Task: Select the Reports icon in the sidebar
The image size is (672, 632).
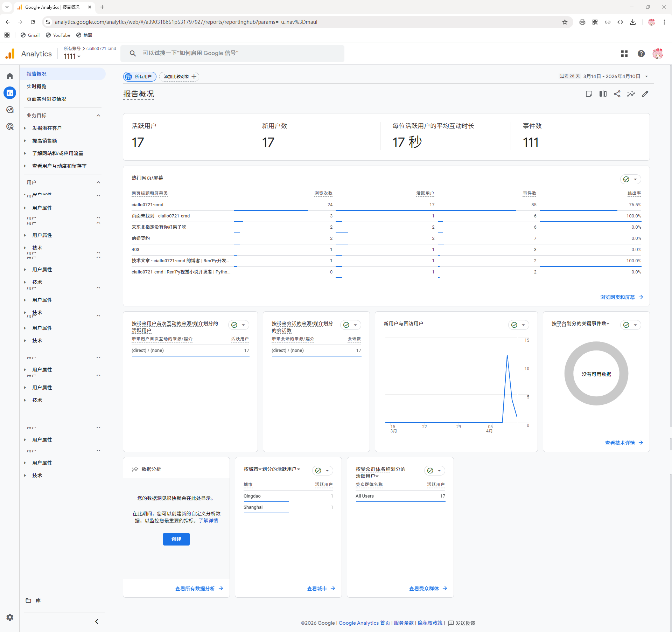Action: tap(10, 93)
